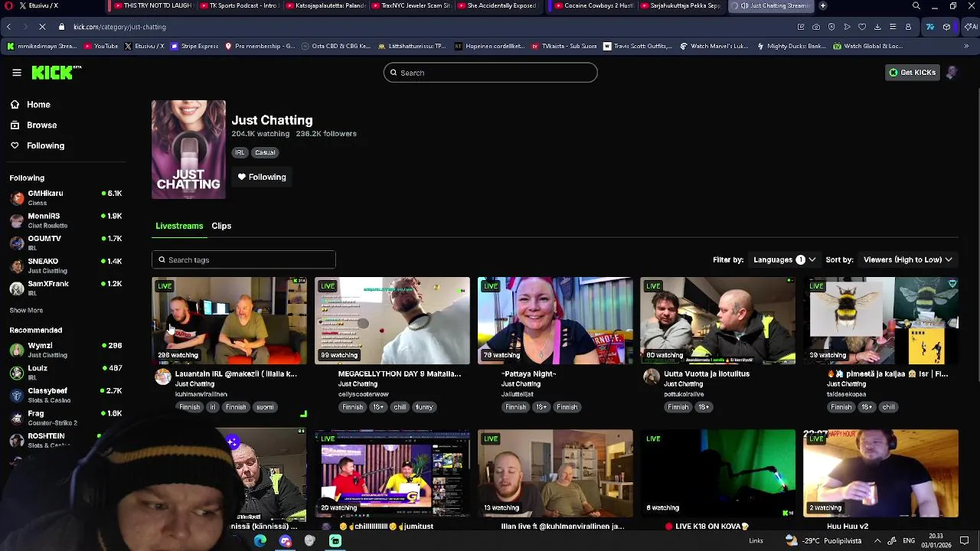980x551 pixels.
Task: Open Stripe Express bookmark
Action: pyautogui.click(x=194, y=46)
